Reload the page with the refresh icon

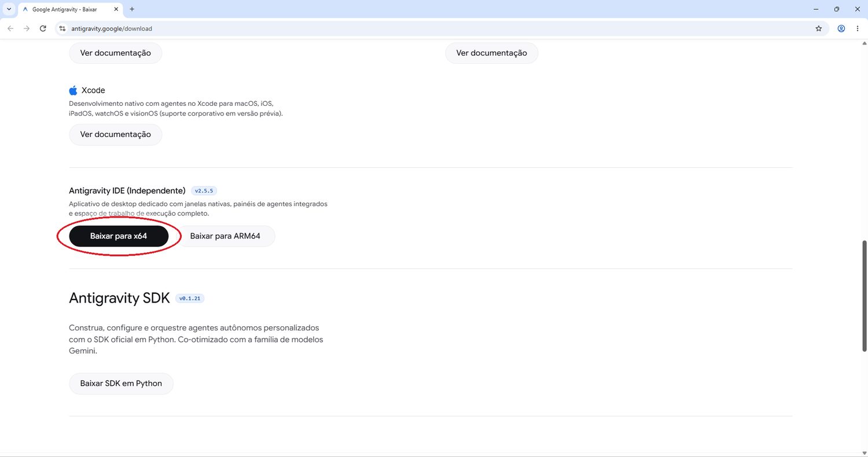coord(43,28)
